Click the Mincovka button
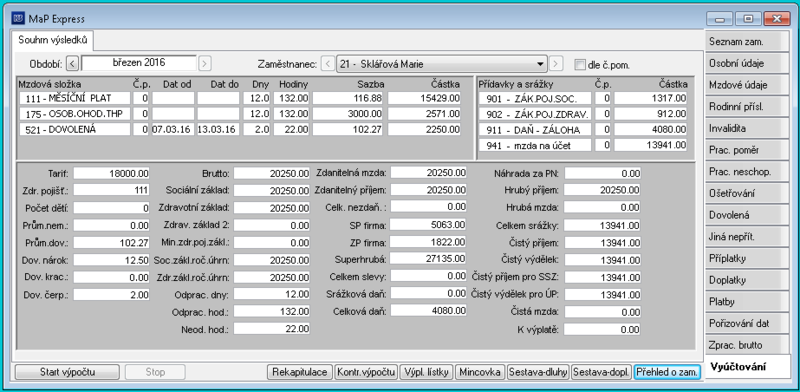The height and width of the screenshot is (392, 800). [x=480, y=372]
